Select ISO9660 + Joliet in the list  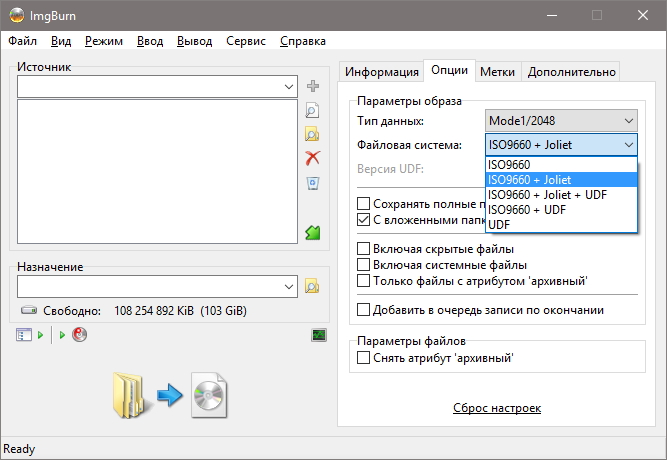[561, 180]
